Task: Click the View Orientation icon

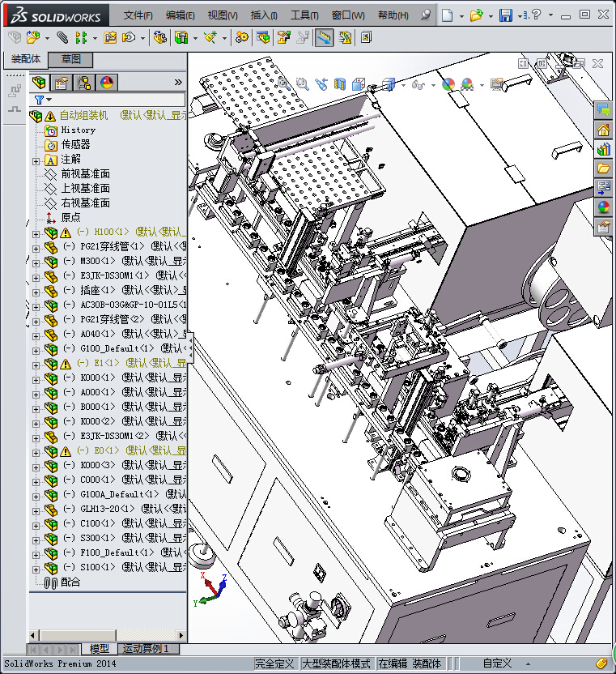Action: [x=359, y=83]
